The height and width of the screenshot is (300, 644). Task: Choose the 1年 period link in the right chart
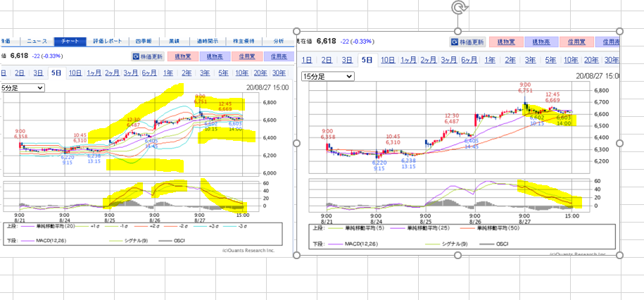(x=490, y=60)
